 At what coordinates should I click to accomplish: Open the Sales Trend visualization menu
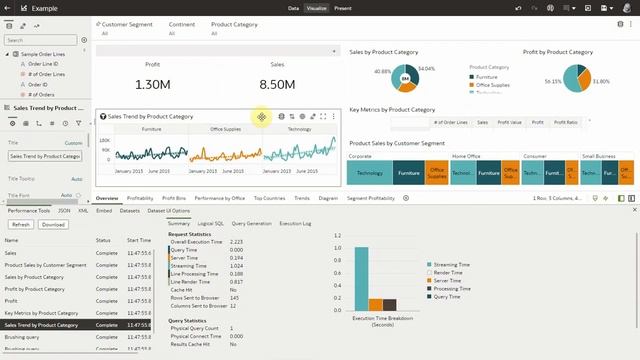click(333, 116)
